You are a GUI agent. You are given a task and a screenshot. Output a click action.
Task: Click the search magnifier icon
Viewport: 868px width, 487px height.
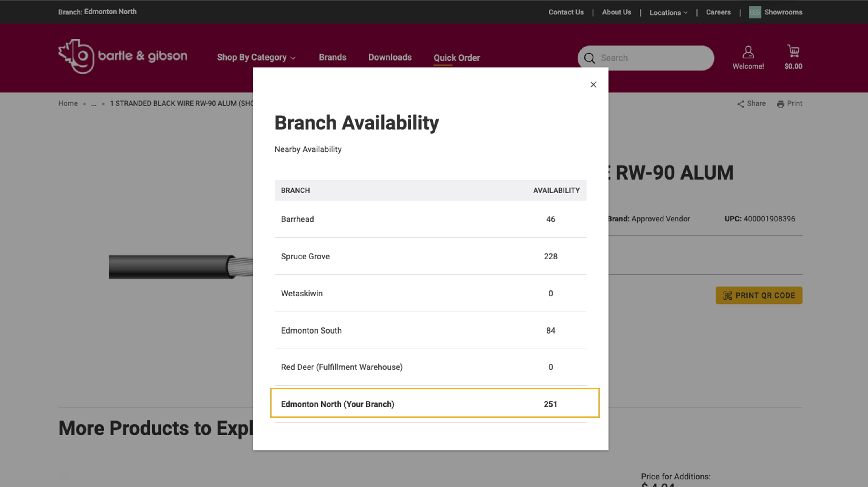click(x=589, y=58)
